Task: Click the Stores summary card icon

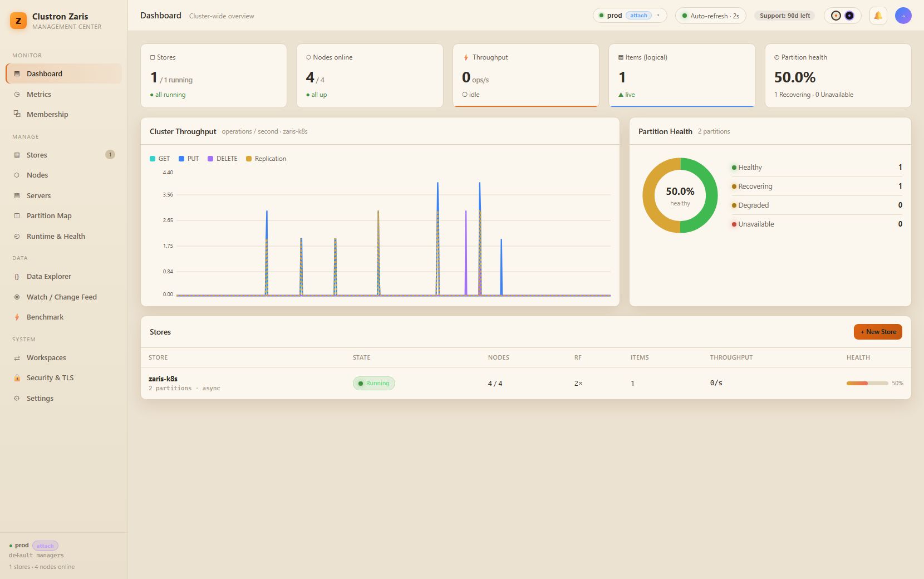Action: pos(153,57)
